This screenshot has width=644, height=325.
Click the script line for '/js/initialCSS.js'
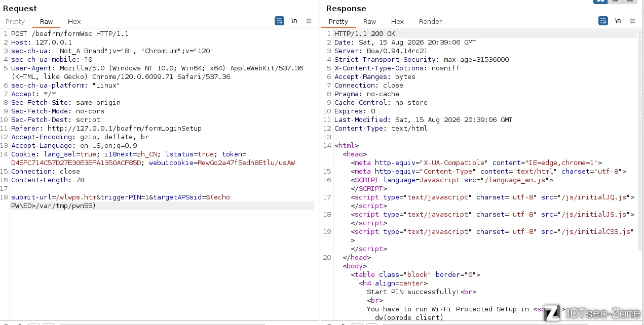point(493,232)
